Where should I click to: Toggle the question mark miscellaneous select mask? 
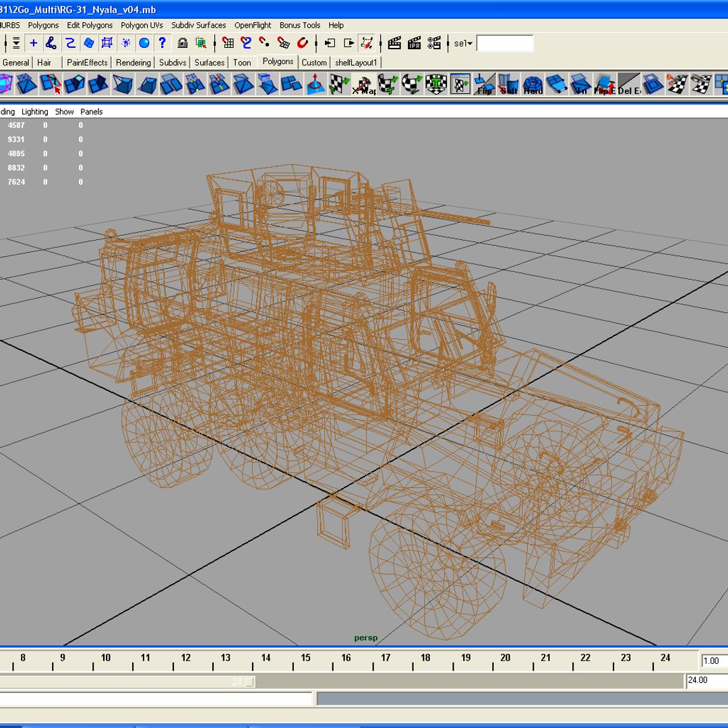coord(162,43)
